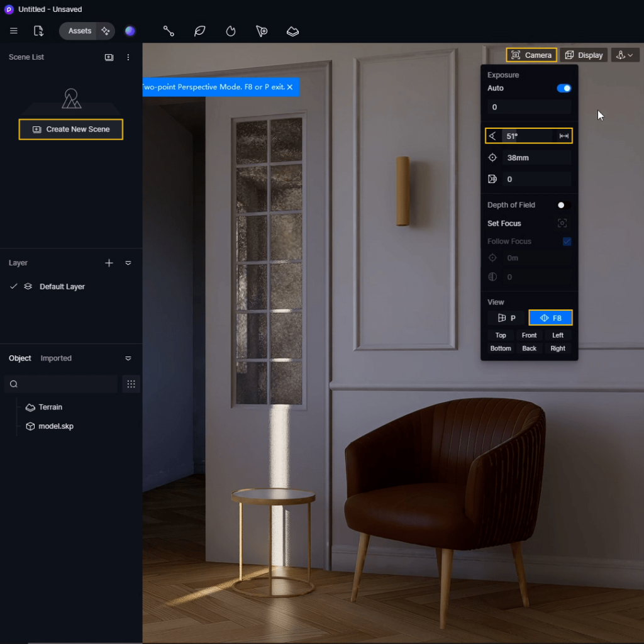Click the import file icon
This screenshot has width=644, height=644.
38,30
